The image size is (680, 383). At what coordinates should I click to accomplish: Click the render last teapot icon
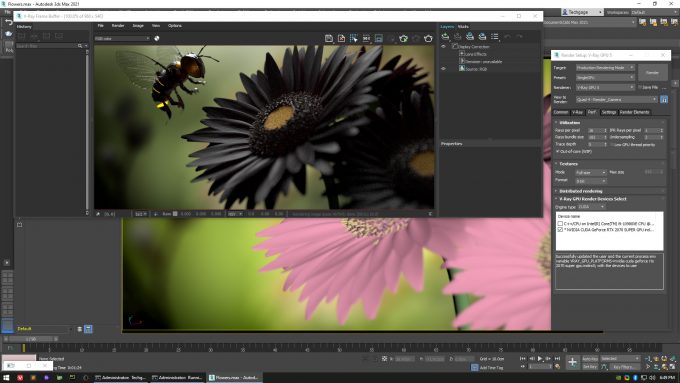[x=428, y=39]
